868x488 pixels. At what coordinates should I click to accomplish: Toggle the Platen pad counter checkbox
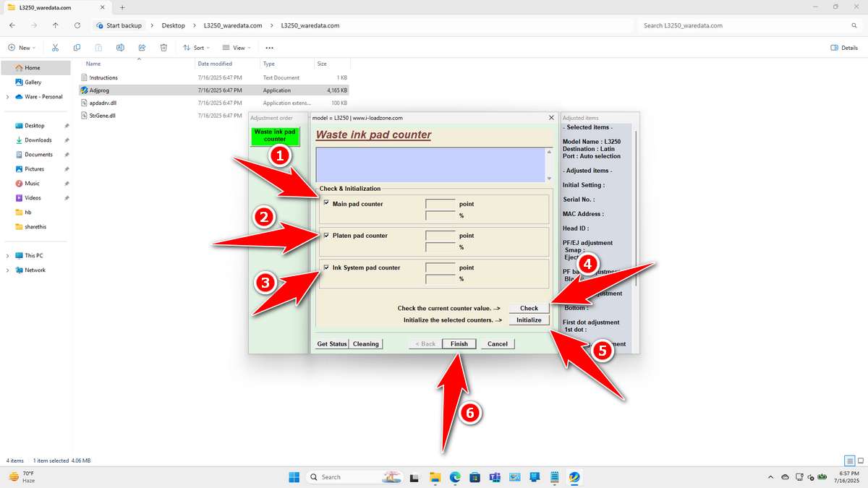[x=326, y=235]
